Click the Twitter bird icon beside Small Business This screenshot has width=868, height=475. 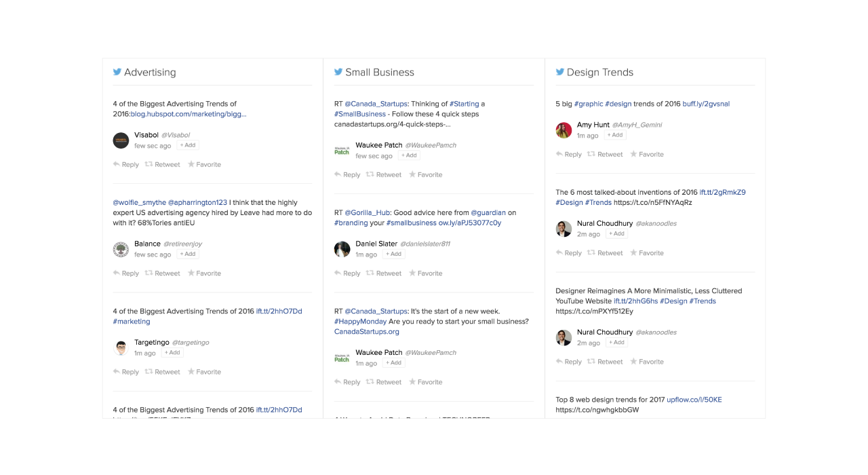338,72
